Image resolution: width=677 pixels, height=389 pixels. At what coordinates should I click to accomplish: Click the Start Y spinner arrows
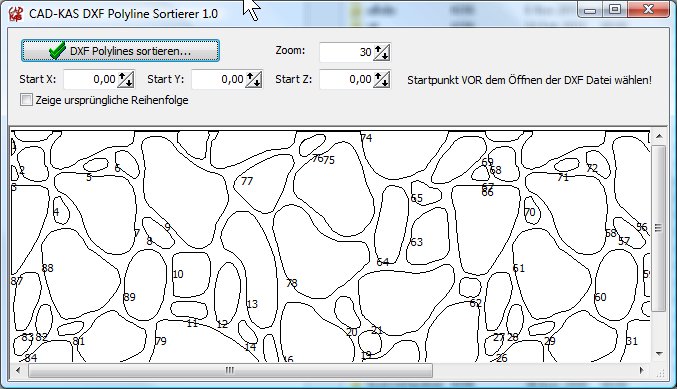point(253,79)
